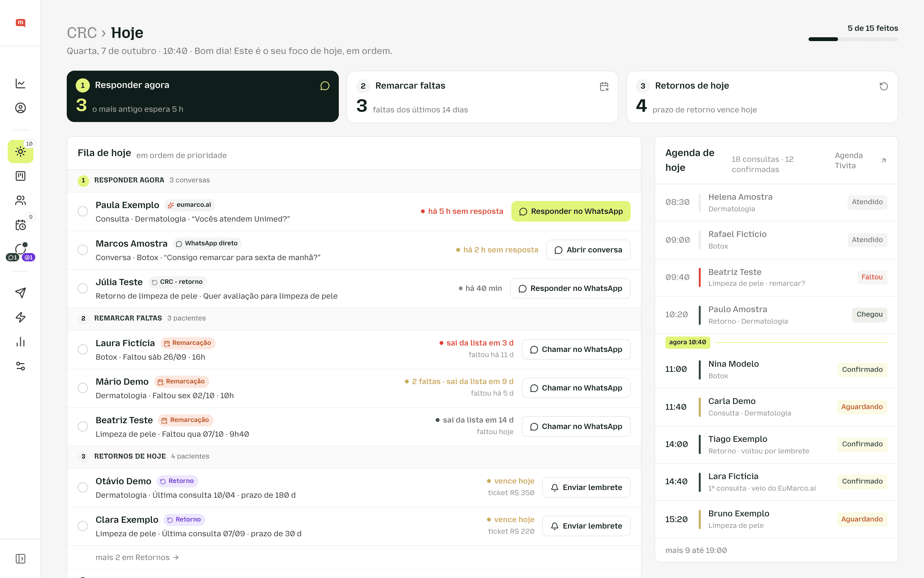Select the Responder agora card
924x578 pixels.
coord(202,96)
